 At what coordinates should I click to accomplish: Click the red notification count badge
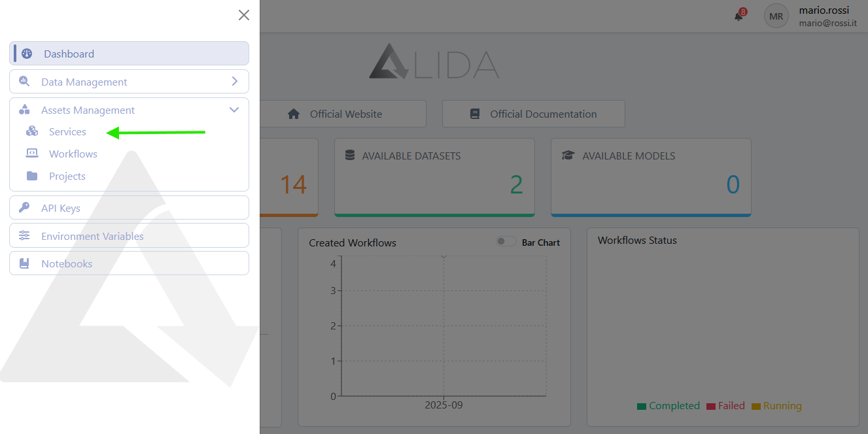pyautogui.click(x=743, y=12)
